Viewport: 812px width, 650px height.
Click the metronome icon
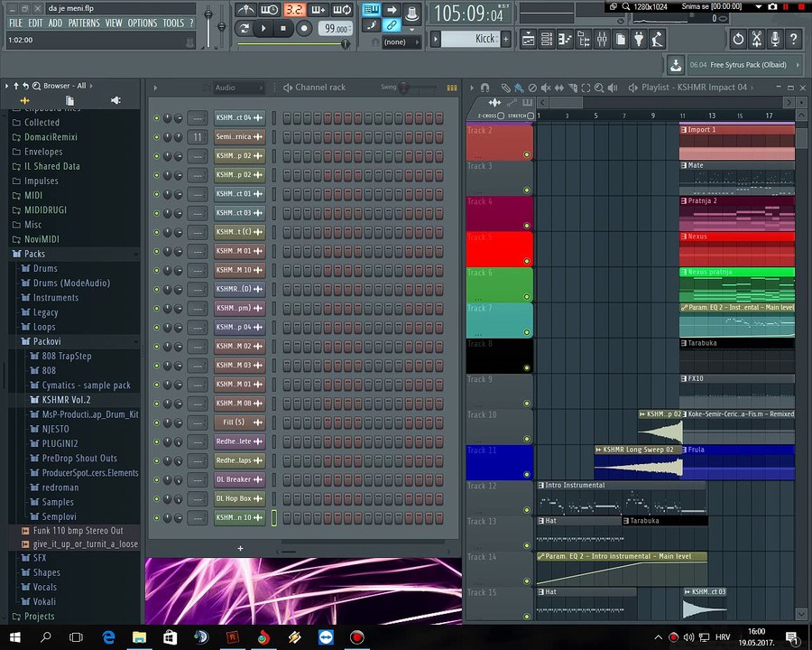(x=245, y=10)
